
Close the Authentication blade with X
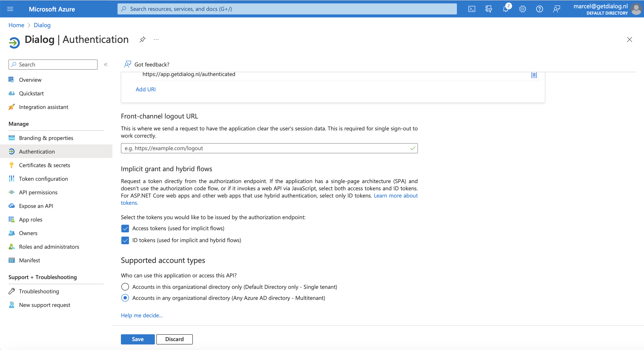(629, 40)
